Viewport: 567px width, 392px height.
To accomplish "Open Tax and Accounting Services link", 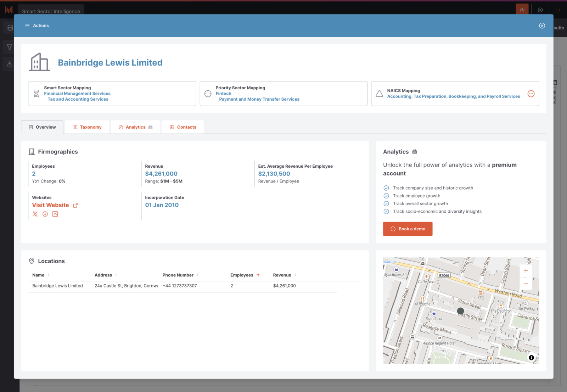I will point(78,99).
